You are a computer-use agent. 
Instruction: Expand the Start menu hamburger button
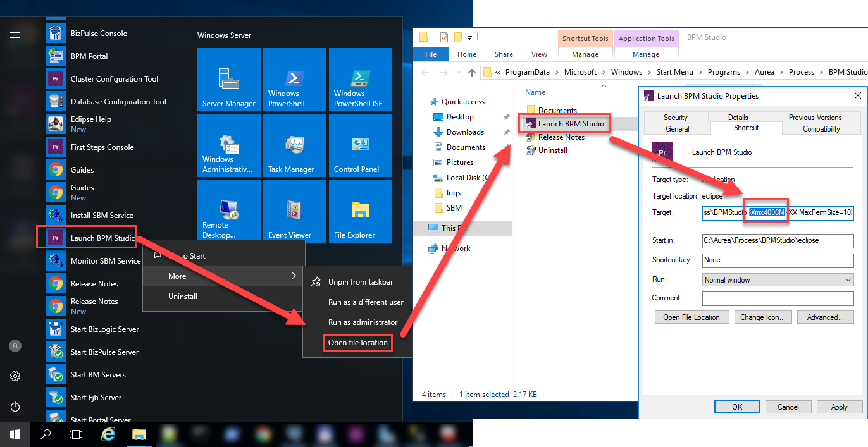pos(15,35)
